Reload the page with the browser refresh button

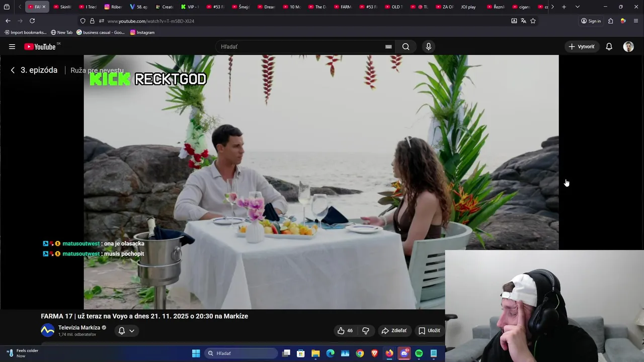(32, 21)
